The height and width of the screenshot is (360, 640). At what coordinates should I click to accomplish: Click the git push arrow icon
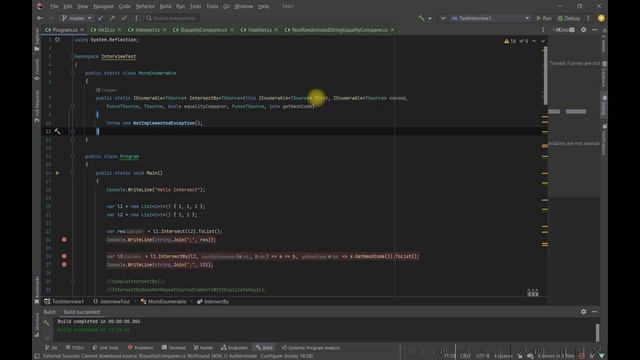[112, 18]
